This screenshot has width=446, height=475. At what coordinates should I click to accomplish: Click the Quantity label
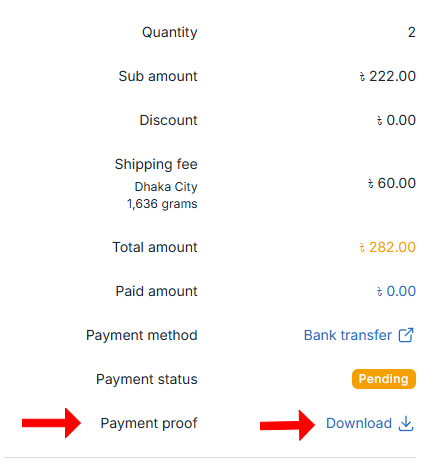tap(170, 32)
